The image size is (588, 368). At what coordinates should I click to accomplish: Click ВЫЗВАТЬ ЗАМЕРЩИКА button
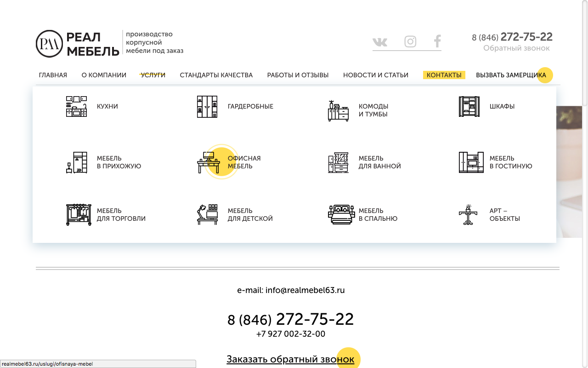(511, 75)
